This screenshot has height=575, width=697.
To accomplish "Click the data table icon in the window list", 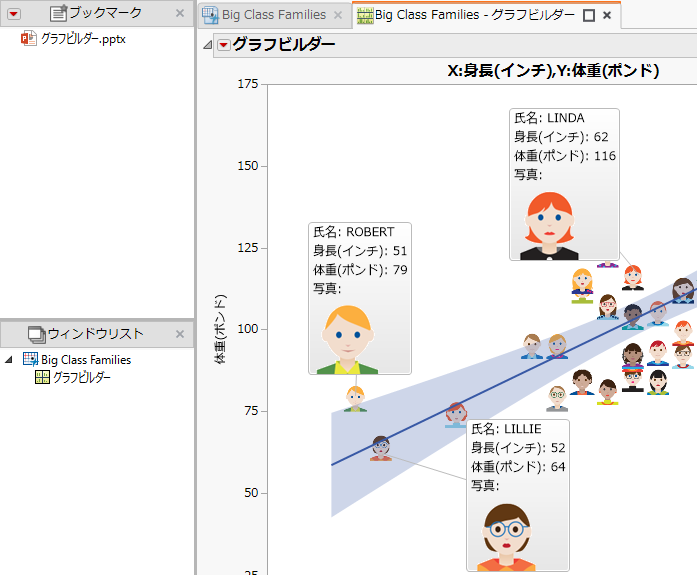I will coord(30,359).
